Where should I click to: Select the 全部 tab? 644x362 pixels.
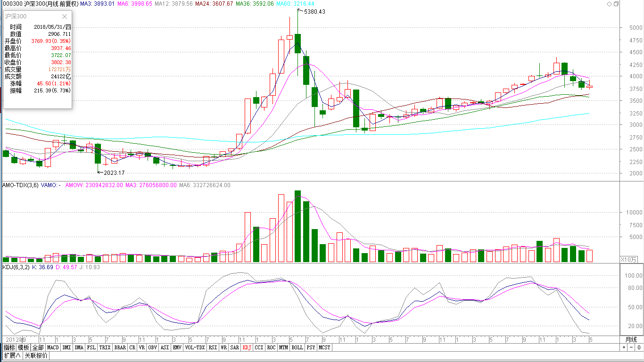pyautogui.click(x=38, y=347)
